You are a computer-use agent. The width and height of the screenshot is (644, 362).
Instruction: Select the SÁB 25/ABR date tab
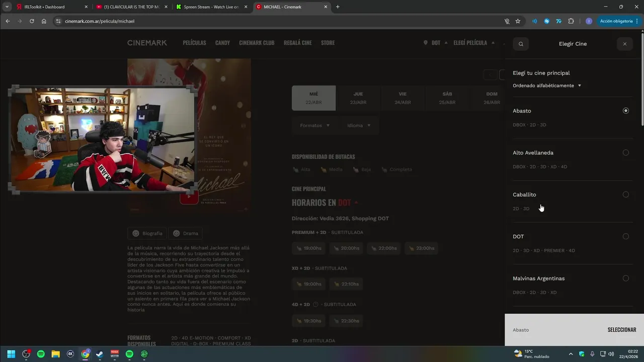pos(447,98)
